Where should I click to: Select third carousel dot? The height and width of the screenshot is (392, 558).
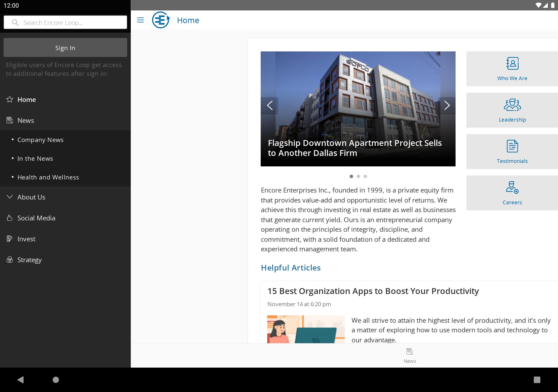[x=365, y=176]
